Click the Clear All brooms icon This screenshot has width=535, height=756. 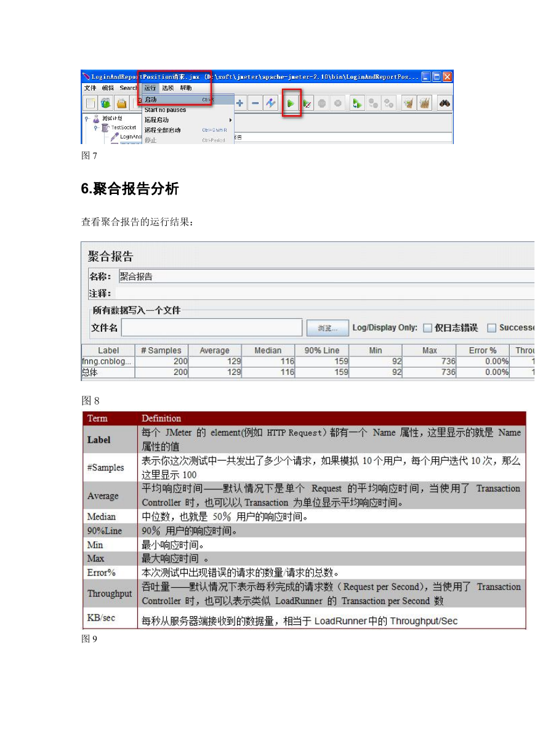click(x=425, y=103)
